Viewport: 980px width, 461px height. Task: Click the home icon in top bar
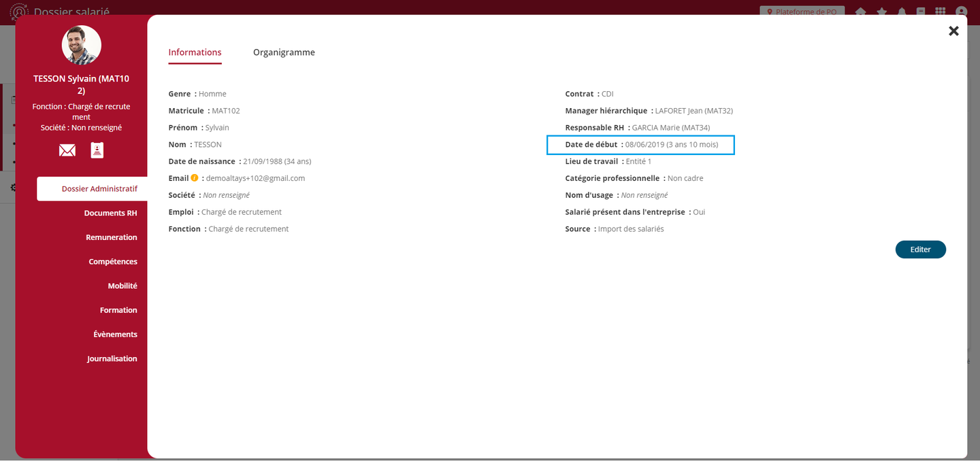pyautogui.click(x=861, y=12)
